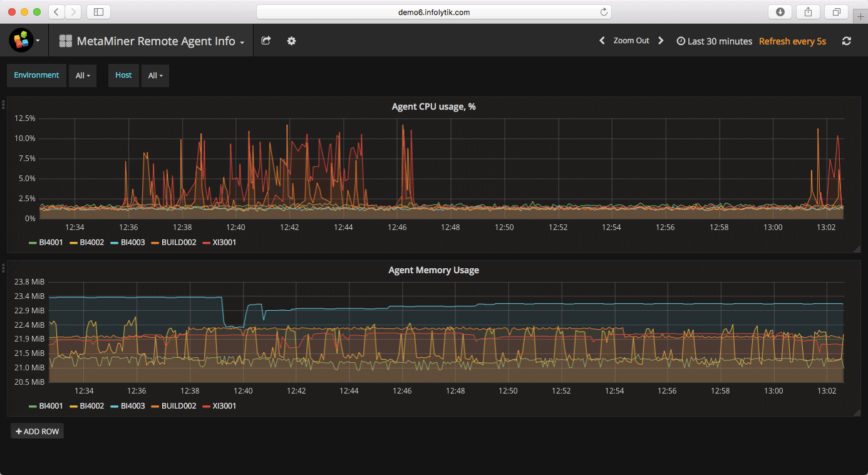Open the dashboard picker MetaMiner Remote Agent Info
868x475 pixels.
pos(152,41)
